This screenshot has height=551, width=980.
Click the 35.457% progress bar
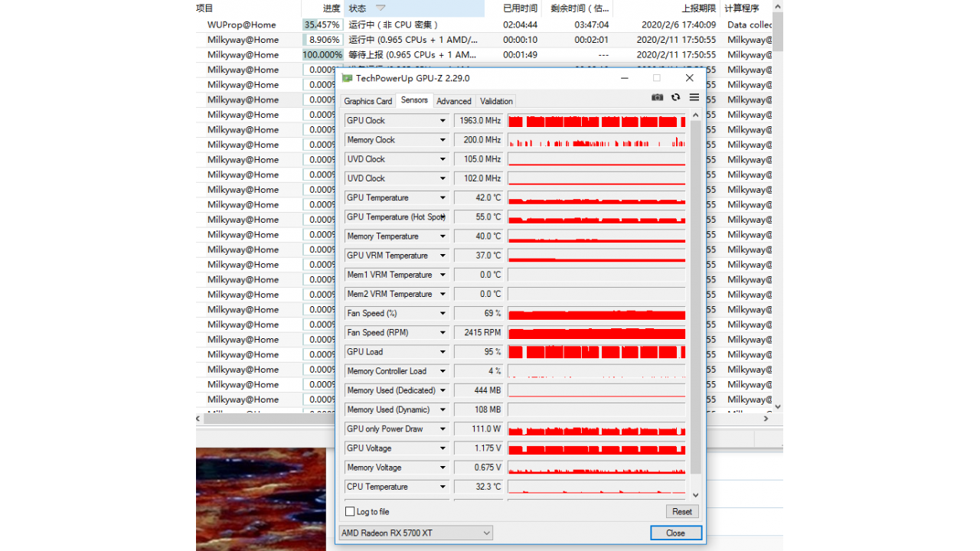coord(322,24)
